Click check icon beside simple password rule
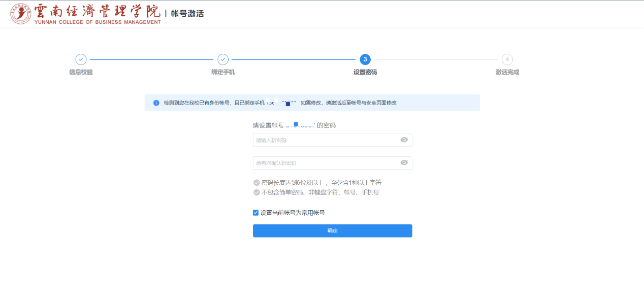This screenshot has height=299, width=644. click(x=256, y=192)
